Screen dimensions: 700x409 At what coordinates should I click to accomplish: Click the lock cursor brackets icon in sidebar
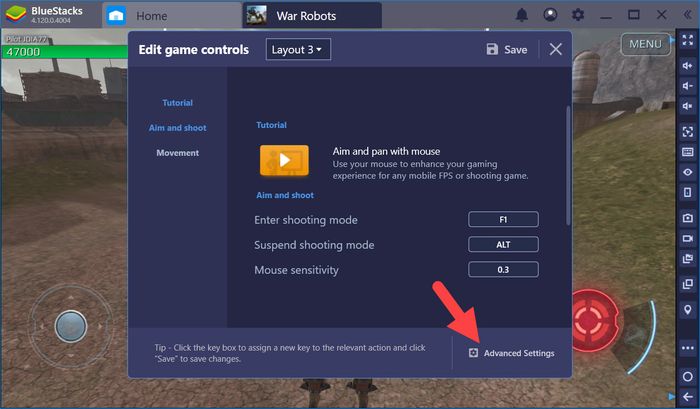click(x=688, y=131)
